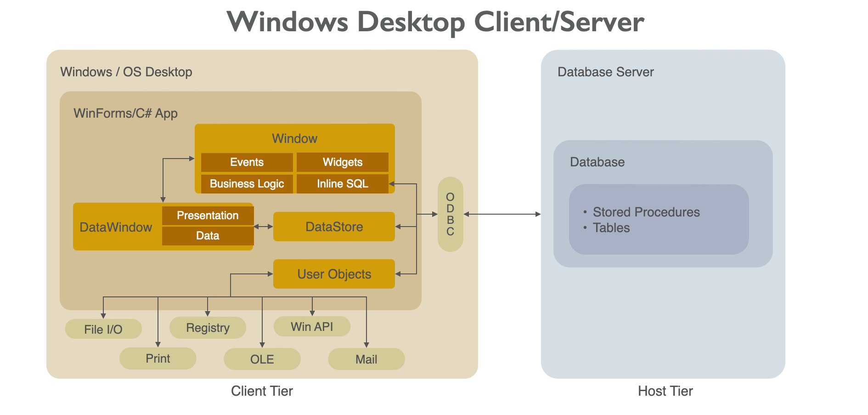
Task: Expand the Database group box
Action: (597, 162)
